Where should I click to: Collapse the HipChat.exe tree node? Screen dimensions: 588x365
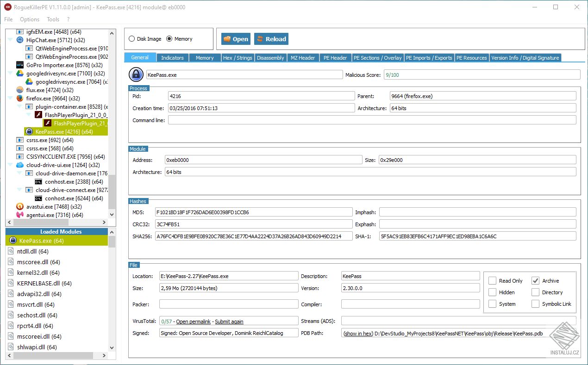[10, 40]
